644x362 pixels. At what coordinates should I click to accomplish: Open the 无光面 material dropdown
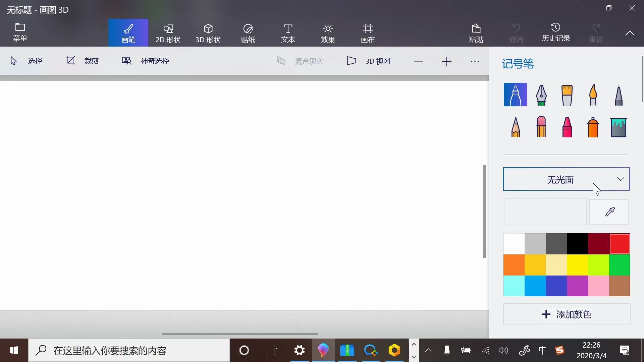click(x=566, y=179)
